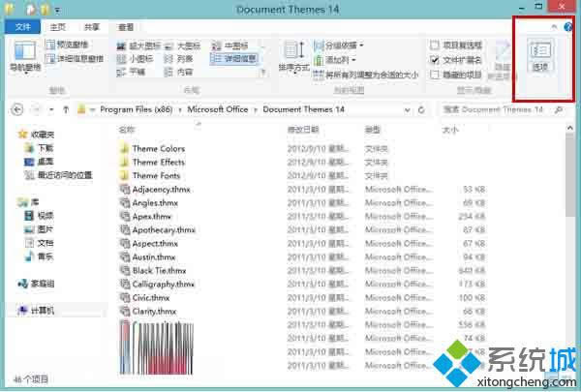Switch to the 查看 View tab
The height and width of the screenshot is (392, 581).
pos(126,27)
